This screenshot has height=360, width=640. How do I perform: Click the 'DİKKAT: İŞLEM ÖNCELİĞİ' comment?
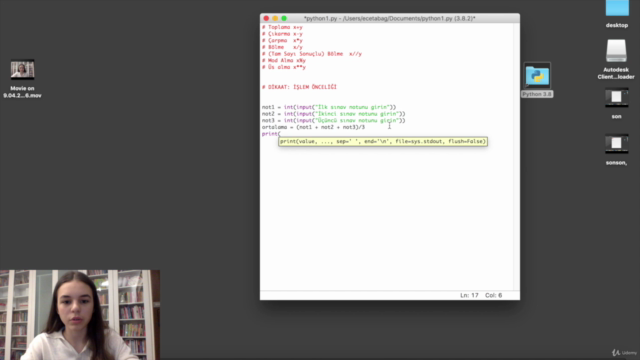click(299, 87)
